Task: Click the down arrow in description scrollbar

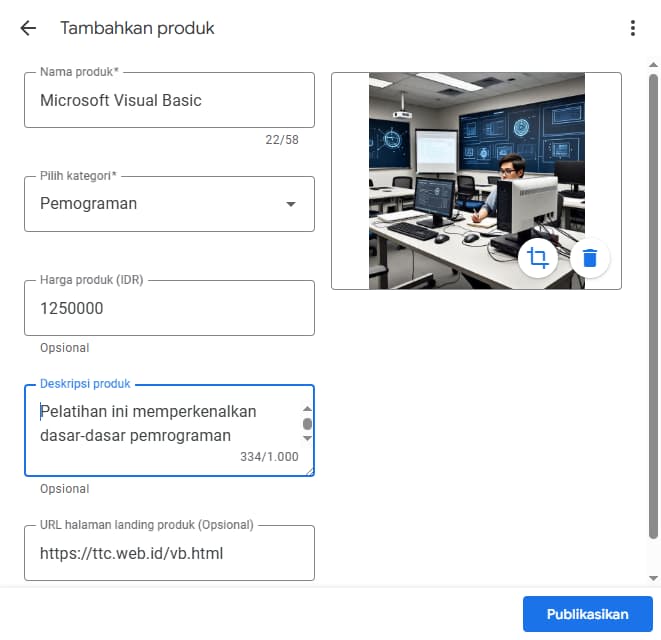Action: [307, 438]
